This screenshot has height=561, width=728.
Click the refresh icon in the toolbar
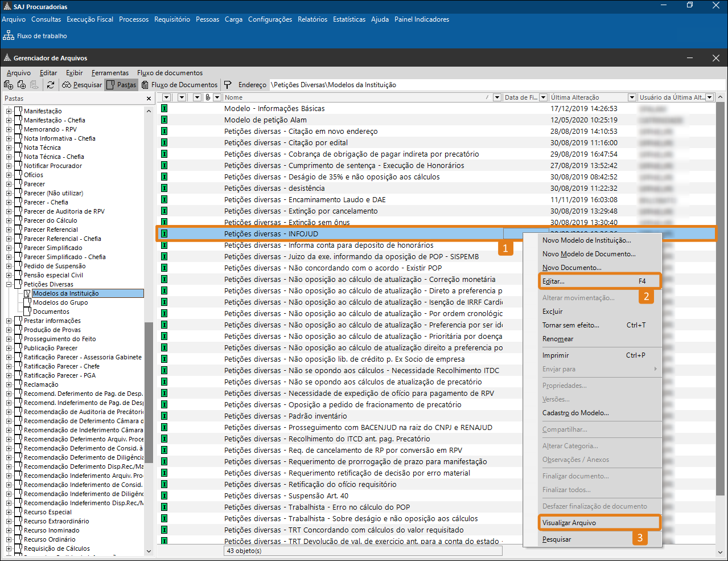(x=51, y=85)
